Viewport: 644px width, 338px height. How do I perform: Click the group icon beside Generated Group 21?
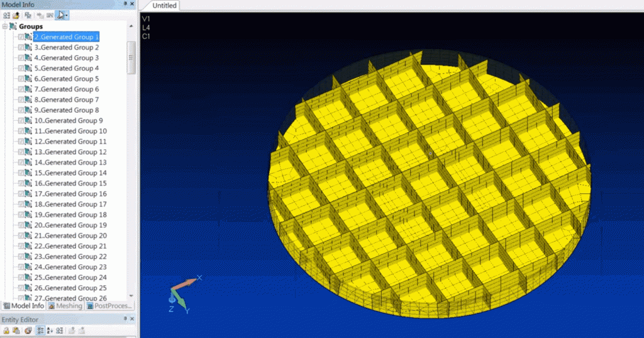[x=28, y=246]
